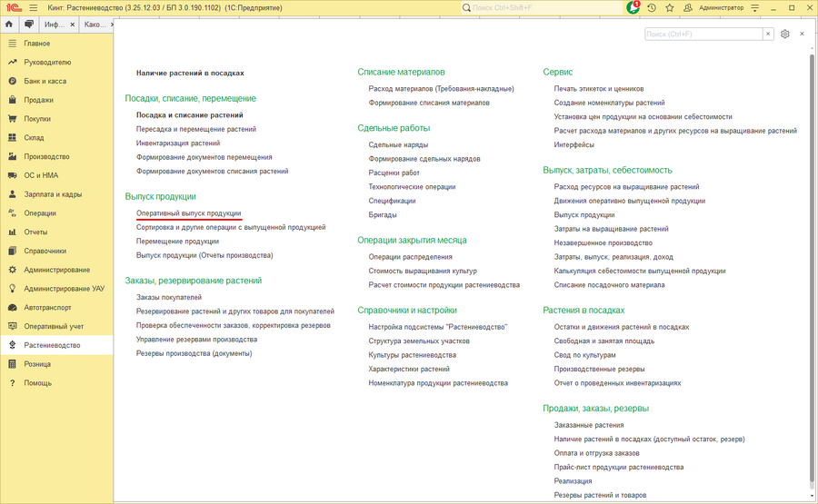Click the Зарплата и кадры person icon

coord(13,194)
